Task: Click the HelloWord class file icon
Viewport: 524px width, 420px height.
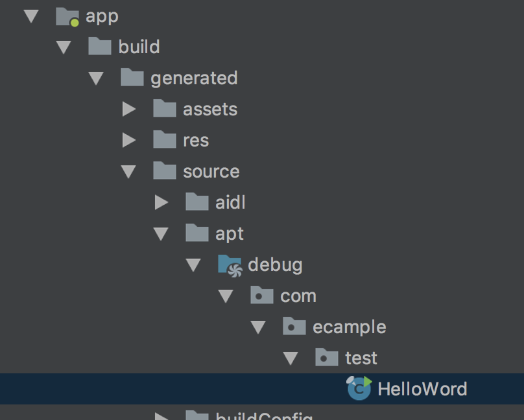Action: [x=359, y=388]
